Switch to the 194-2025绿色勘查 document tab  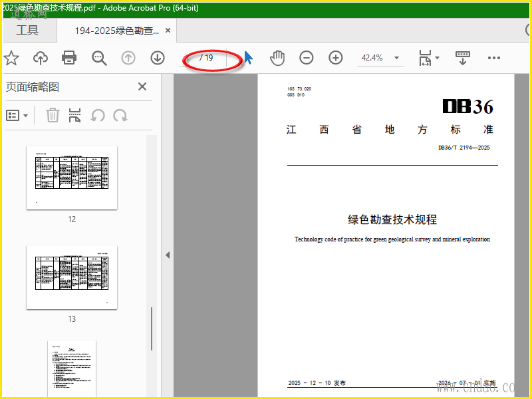pyautogui.click(x=116, y=31)
